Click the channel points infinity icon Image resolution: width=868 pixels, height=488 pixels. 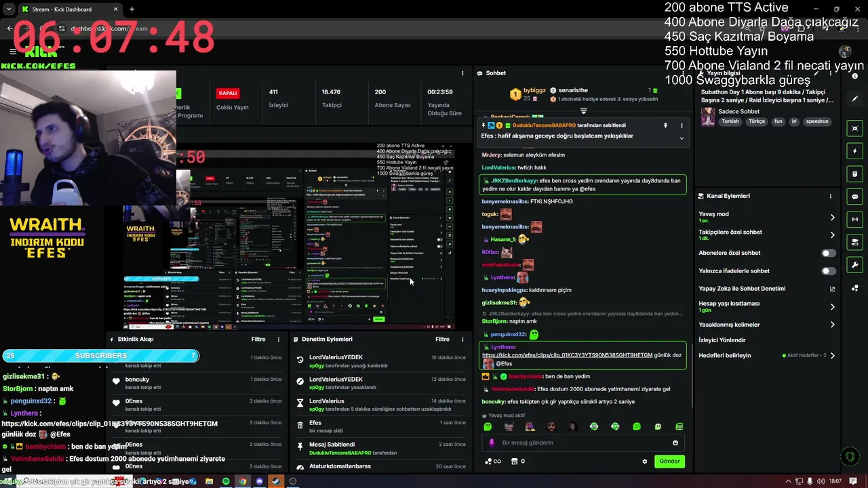(x=493, y=462)
